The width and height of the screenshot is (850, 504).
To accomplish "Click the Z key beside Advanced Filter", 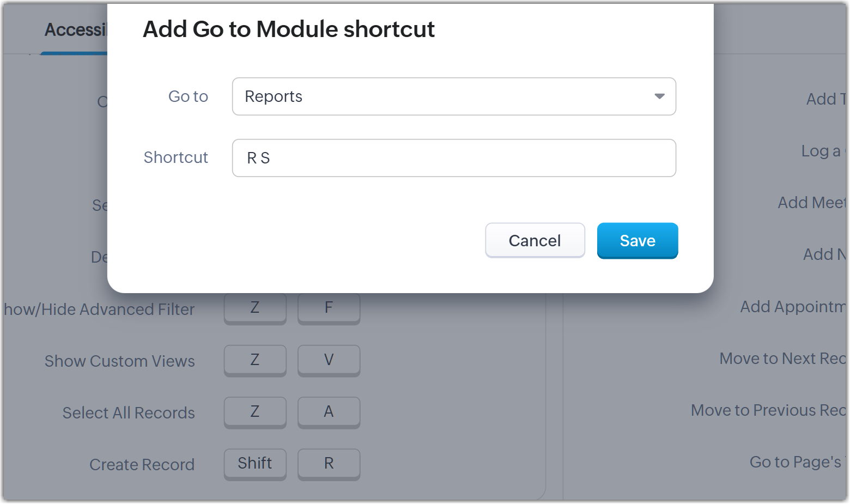I will (x=255, y=308).
